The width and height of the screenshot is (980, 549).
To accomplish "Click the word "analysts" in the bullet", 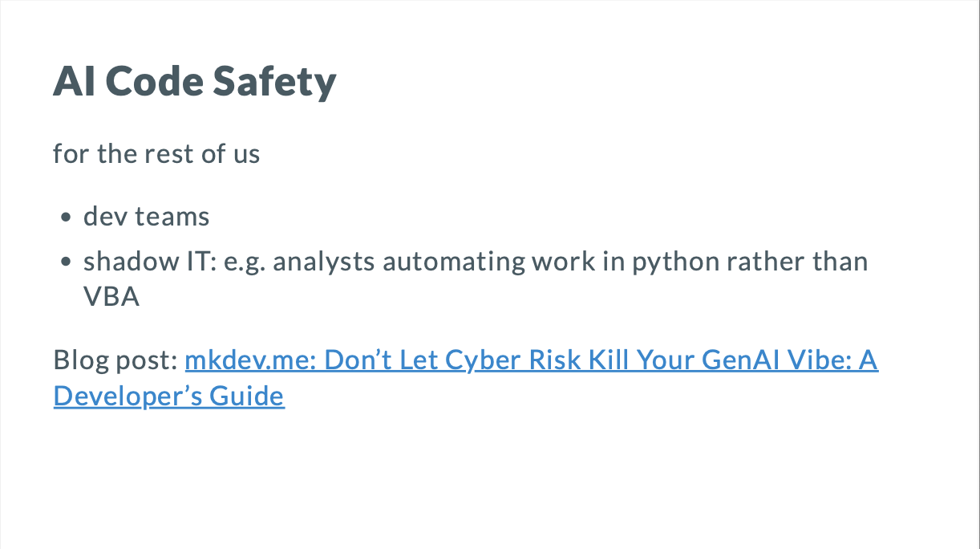I will 324,262.
